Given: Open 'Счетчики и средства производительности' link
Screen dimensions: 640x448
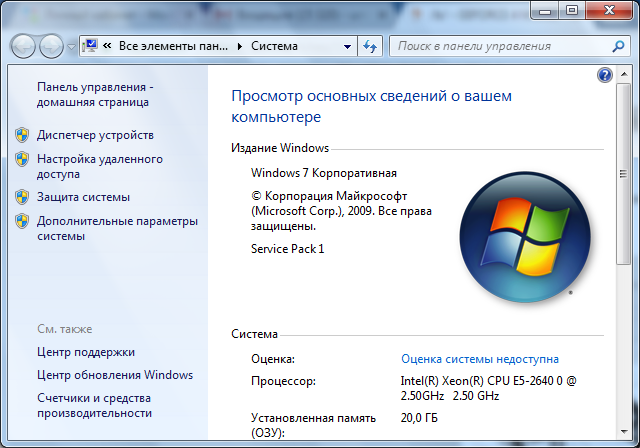Looking at the screenshot, I should coord(94,405).
